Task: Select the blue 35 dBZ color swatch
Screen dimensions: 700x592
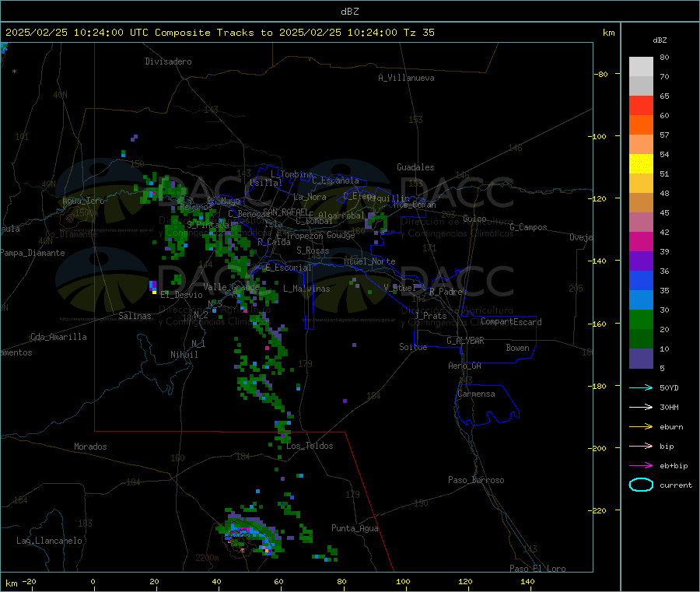Action: point(641,280)
